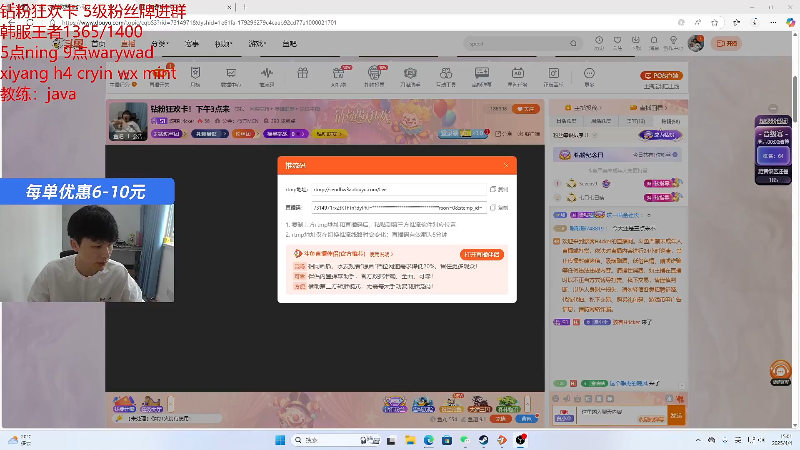Screen dimensions: 800x450
Task: Copy the stream key in the dialog
Action: pyautogui.click(x=499, y=208)
